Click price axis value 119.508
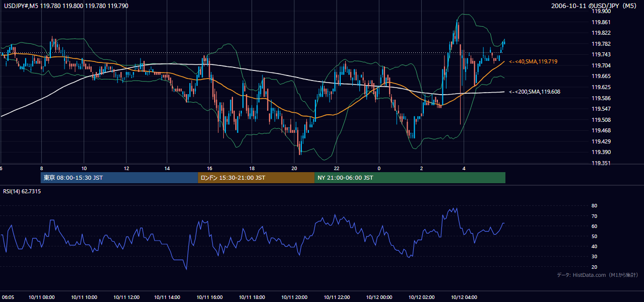Viewport: 644px width, 302px height. coord(600,120)
